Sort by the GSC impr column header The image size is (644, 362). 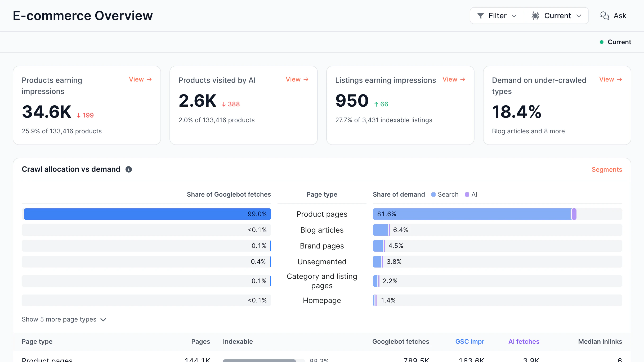point(469,342)
